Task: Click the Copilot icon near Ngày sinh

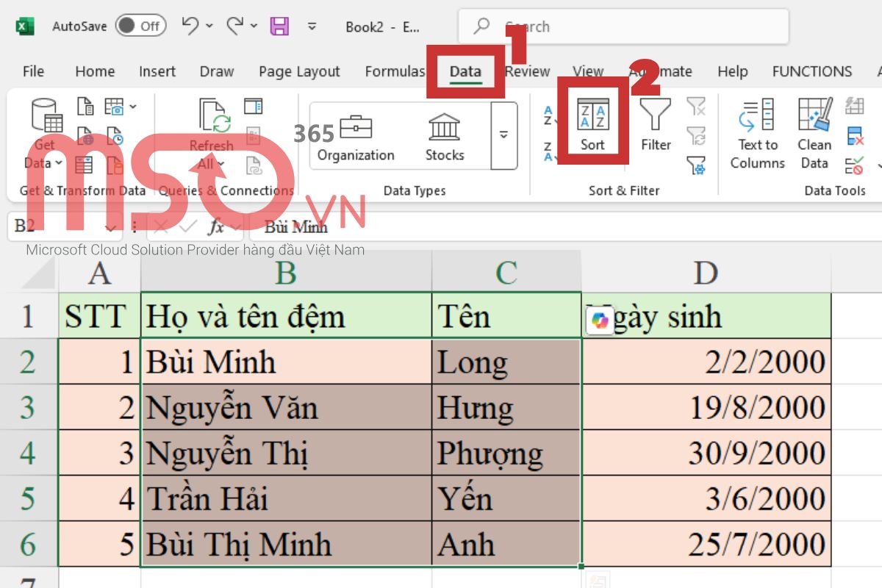Action: (x=600, y=321)
